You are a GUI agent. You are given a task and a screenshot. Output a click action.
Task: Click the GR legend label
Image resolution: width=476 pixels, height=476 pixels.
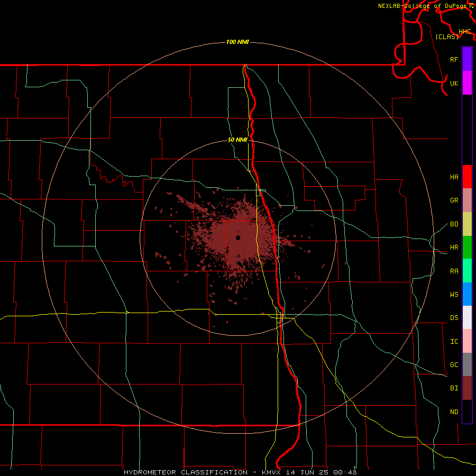[x=454, y=200]
